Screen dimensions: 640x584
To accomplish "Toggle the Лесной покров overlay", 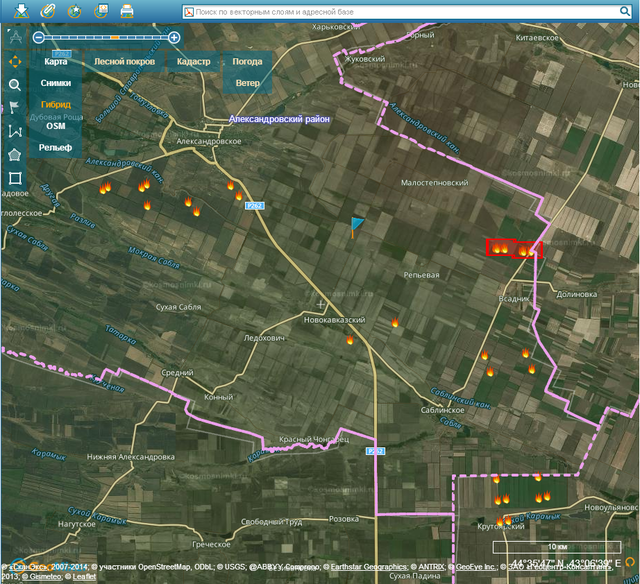I will coord(124,62).
